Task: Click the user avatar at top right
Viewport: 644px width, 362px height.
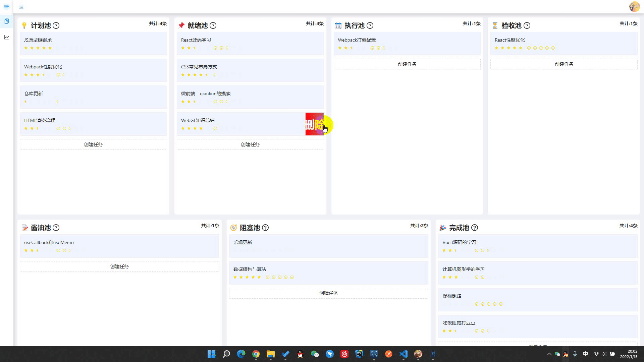Action: [x=634, y=7]
